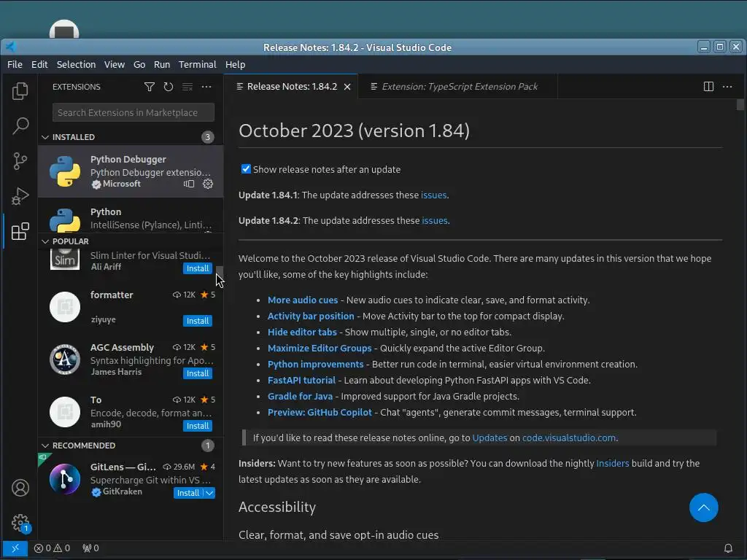Image resolution: width=747 pixels, height=560 pixels.
Task: Click the Python Debugger logo
Action: tap(65, 171)
